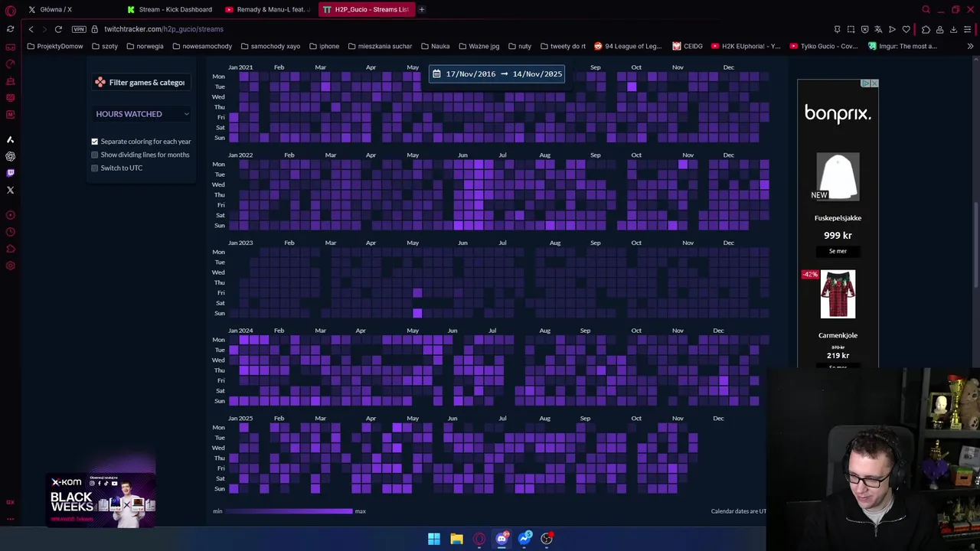Enable Show dividing lines for months

(95, 155)
